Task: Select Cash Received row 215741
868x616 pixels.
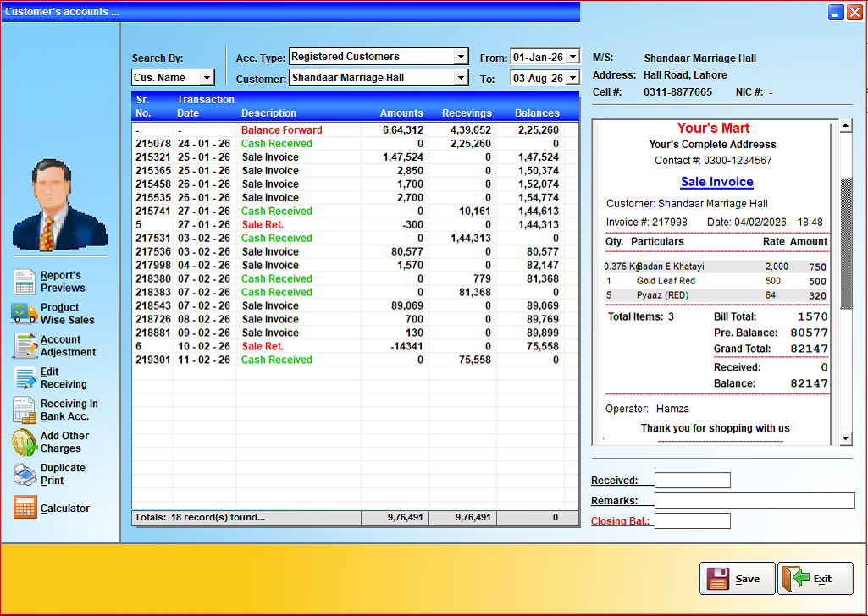Action: point(355,212)
